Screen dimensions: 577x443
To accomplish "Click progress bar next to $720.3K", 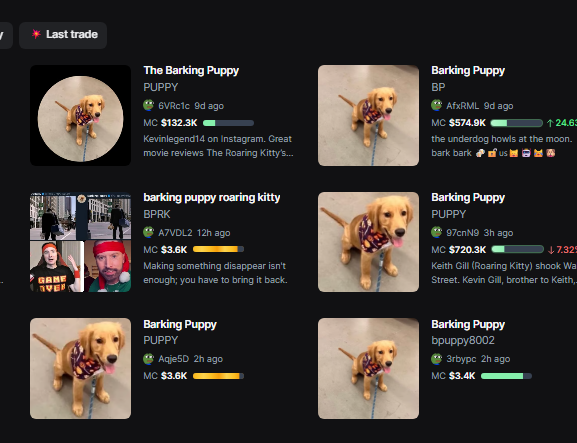I will (x=517, y=249).
